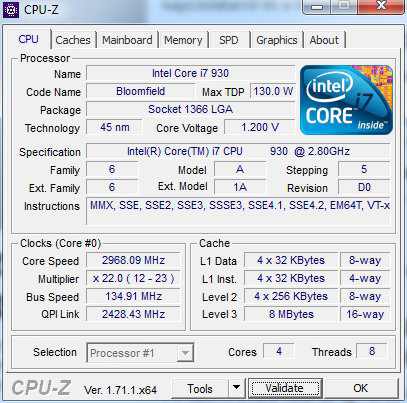Switch to the Mainboard tab
Image resolution: width=407 pixels, height=403 pixels.
click(x=127, y=40)
